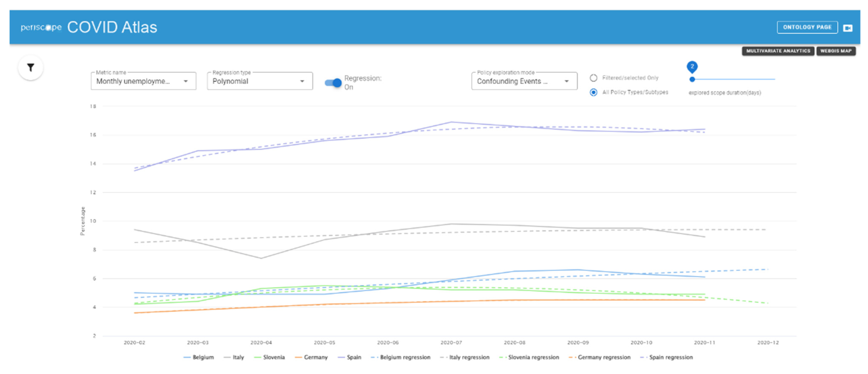The image size is (868, 374).
Task: Toggle Belgium series in legend
Action: pos(199,357)
